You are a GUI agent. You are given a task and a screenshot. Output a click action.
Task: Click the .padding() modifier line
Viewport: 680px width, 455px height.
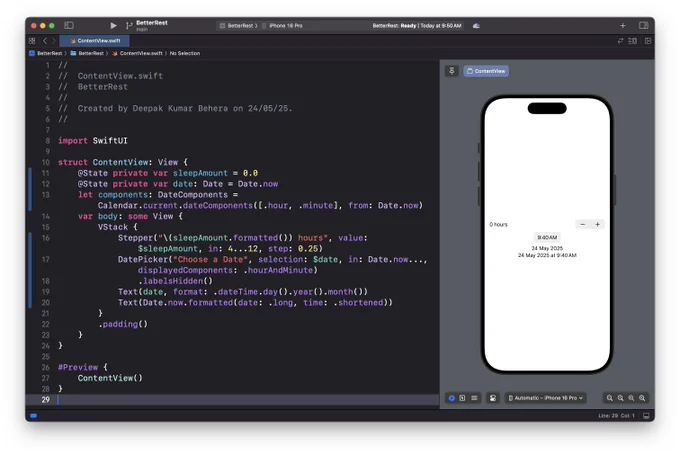(123, 324)
